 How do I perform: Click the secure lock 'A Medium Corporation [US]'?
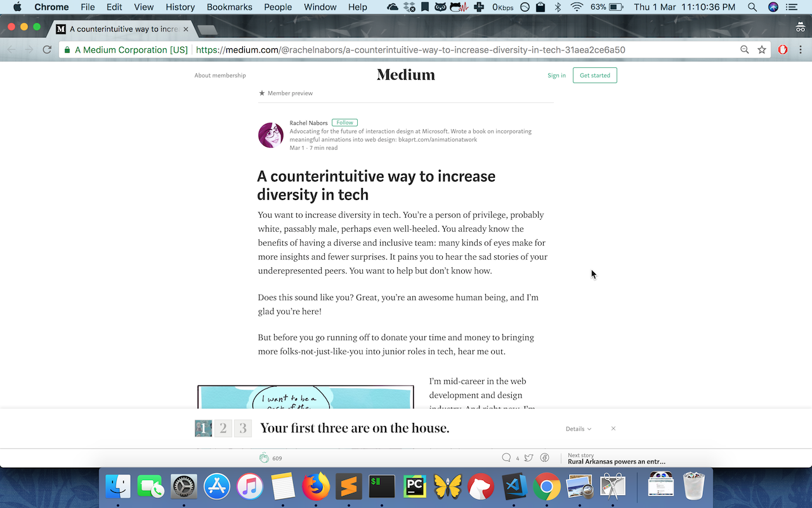pyautogui.click(x=126, y=50)
